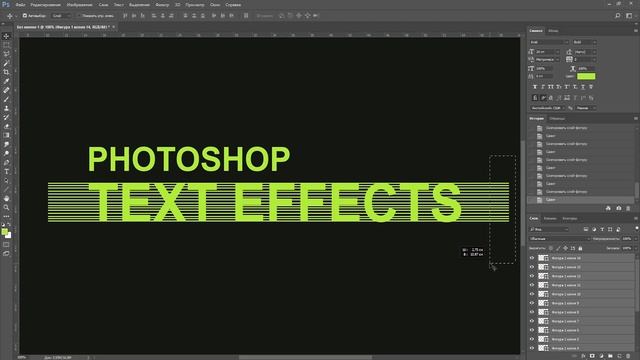This screenshot has height=360, width=640.
Task: Click the foreground color swatch in toolbox
Action: point(4,232)
